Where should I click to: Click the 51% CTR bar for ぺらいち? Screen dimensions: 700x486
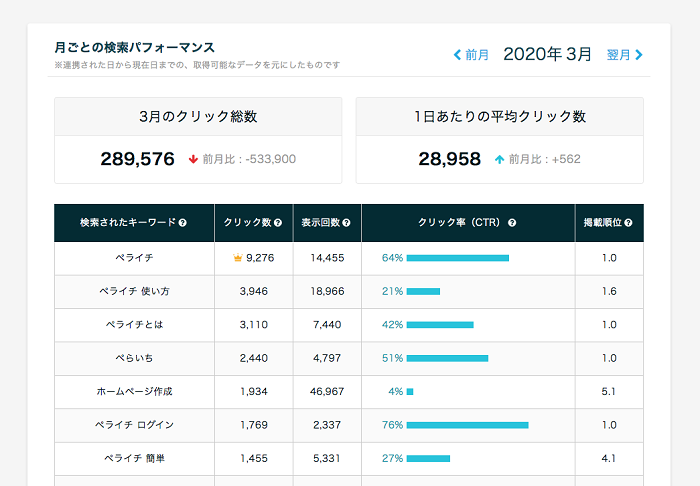(447, 358)
